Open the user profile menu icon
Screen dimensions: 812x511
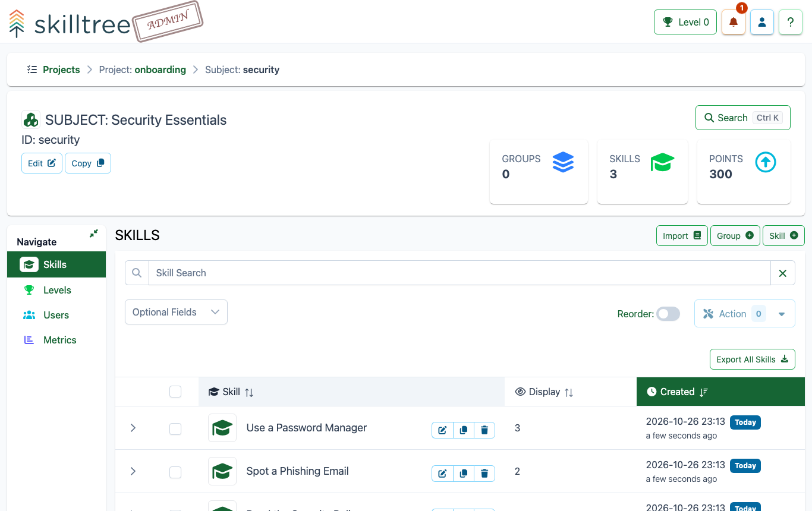click(x=761, y=23)
